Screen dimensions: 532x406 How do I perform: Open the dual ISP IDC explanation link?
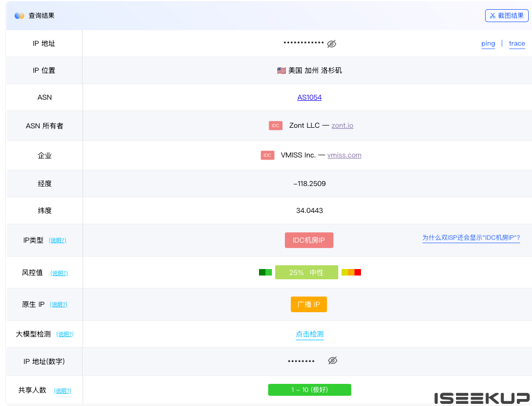pyautogui.click(x=470, y=238)
